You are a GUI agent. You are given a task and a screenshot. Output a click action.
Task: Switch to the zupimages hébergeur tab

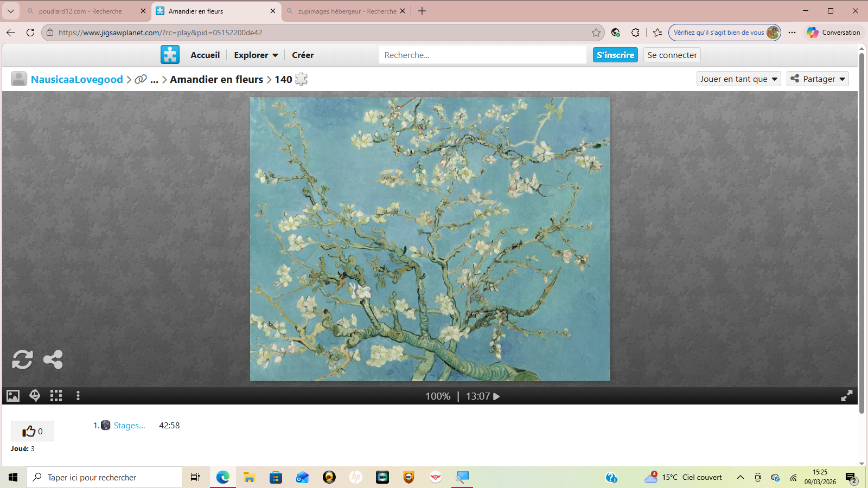coord(347,11)
